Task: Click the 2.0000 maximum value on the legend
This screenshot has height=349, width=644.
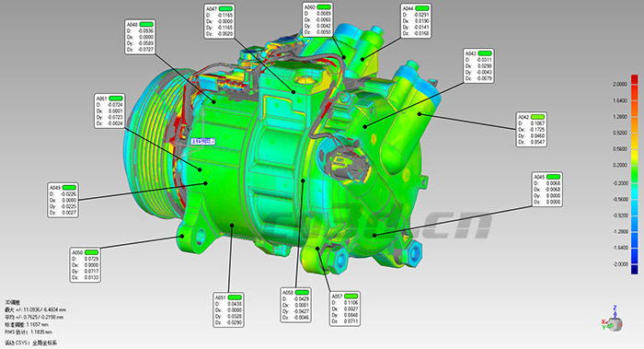Action: pyautogui.click(x=620, y=84)
